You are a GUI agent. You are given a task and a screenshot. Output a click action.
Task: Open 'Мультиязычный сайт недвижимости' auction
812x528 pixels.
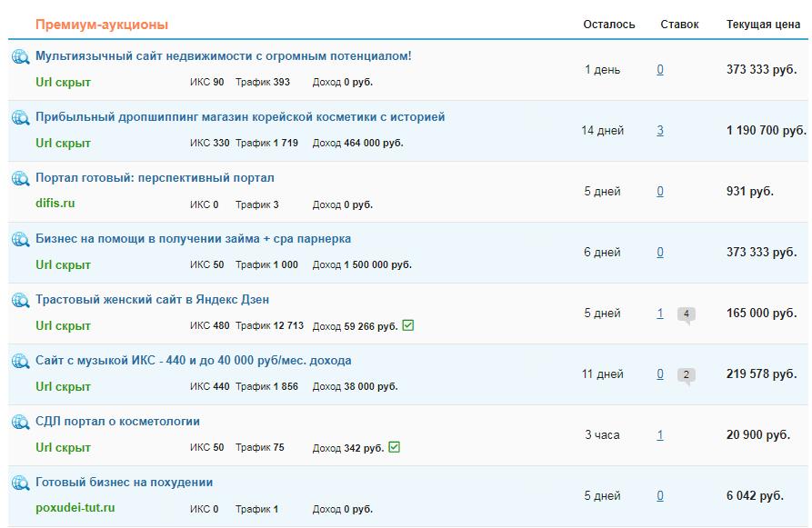(223, 56)
